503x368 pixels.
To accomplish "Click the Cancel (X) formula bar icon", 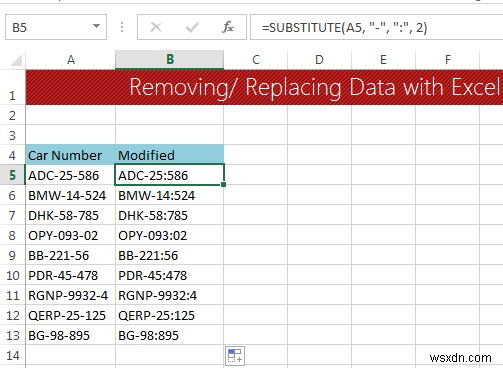I will click(156, 27).
